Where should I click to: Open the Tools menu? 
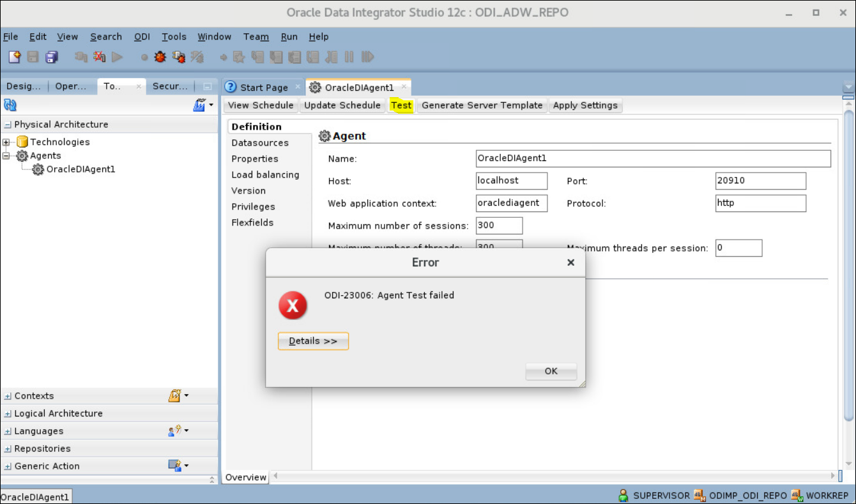coord(174,36)
